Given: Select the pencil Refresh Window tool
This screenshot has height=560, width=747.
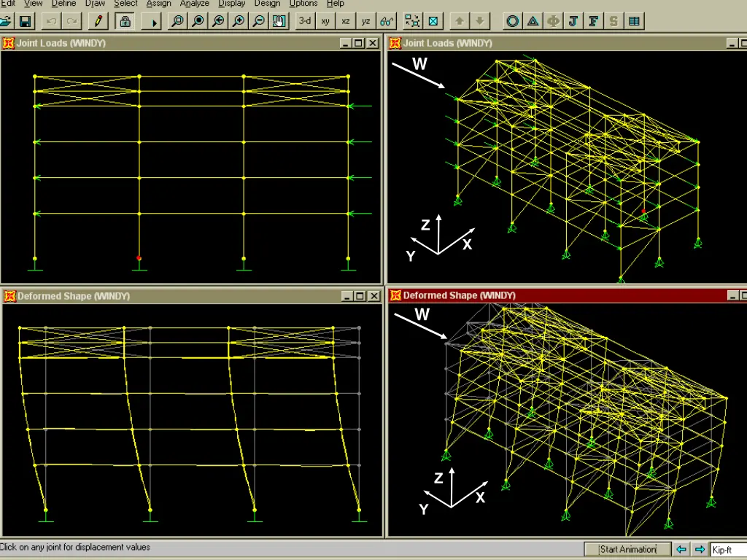Looking at the screenshot, I should coord(97,21).
